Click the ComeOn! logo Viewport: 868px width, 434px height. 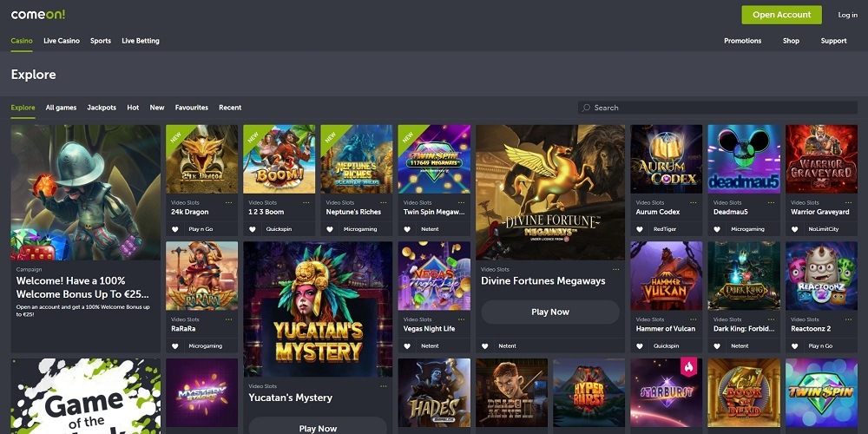[x=37, y=15]
